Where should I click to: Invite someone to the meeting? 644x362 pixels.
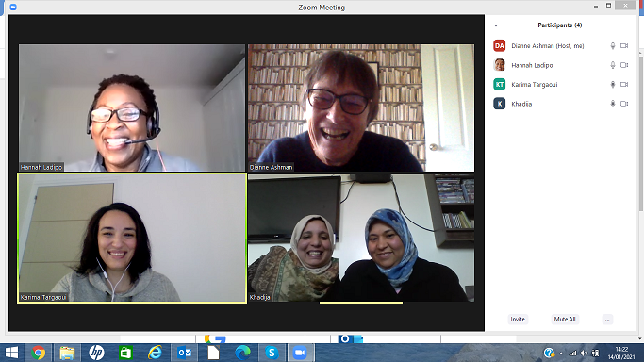click(x=518, y=320)
